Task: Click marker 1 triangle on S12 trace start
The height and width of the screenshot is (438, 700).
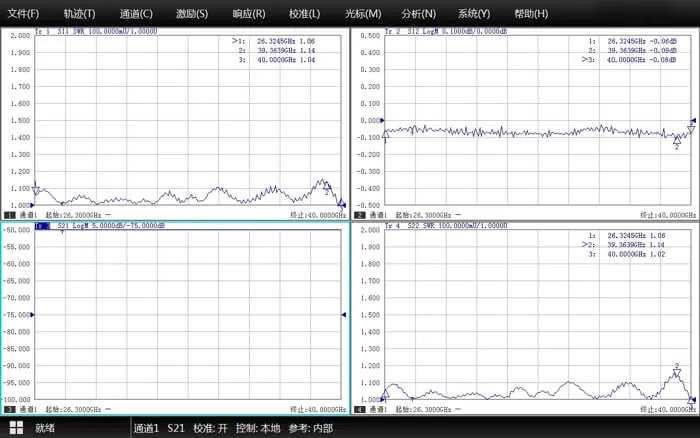Action: point(386,134)
